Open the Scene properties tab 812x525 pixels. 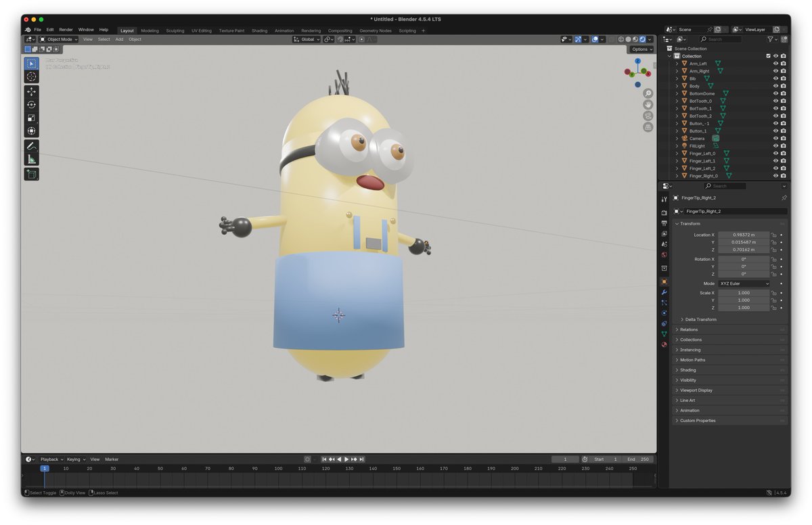[664, 244]
